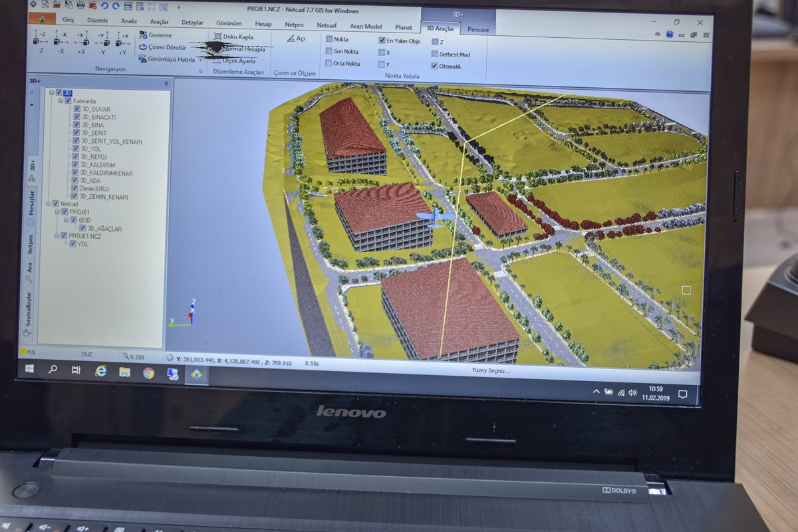Click Görüntüyü Hatırla view recall tool
798x532 pixels.
click(166, 59)
